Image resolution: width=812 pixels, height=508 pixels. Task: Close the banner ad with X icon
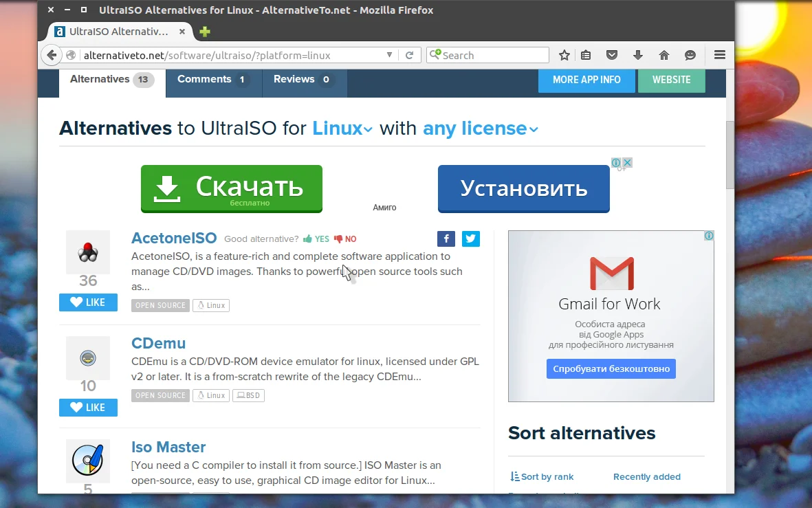click(x=627, y=163)
